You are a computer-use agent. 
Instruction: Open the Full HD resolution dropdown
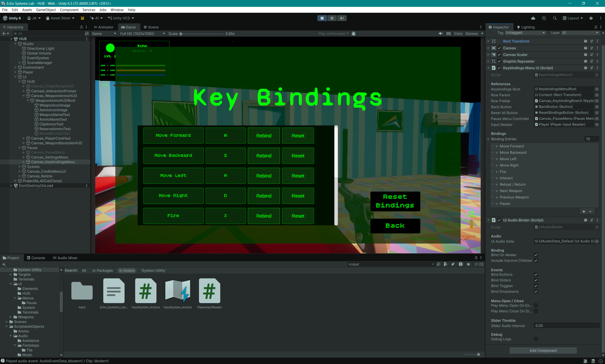142,34
